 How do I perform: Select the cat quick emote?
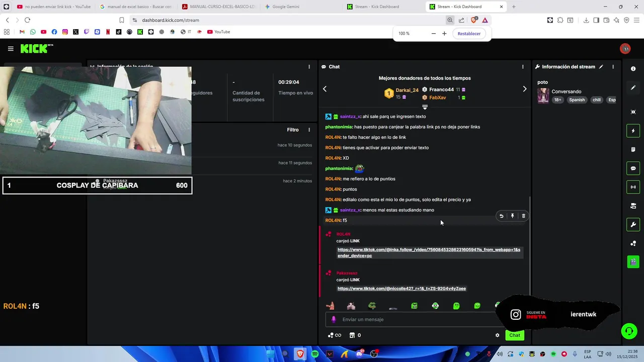[351, 306]
